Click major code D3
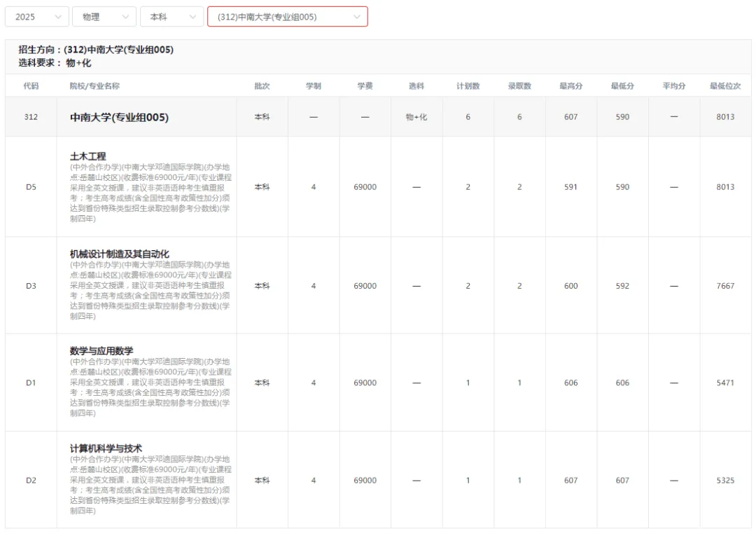This screenshot has width=756, height=536. click(x=31, y=286)
